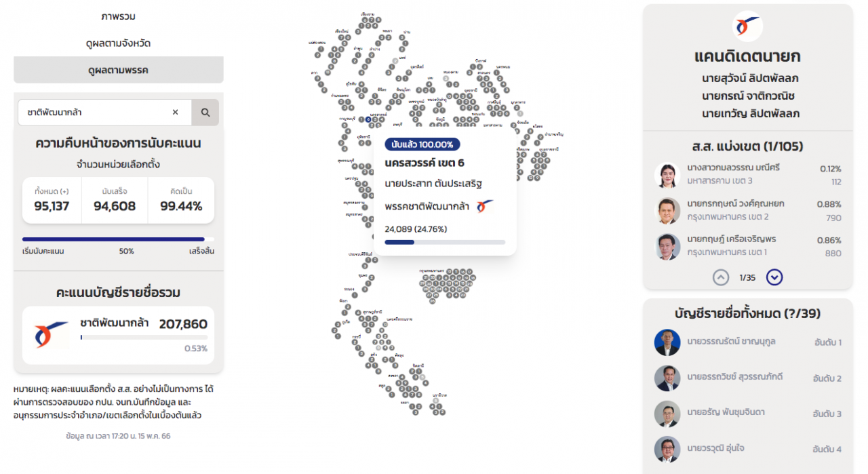Go to previous candidate page
868x474 pixels.
721,277
